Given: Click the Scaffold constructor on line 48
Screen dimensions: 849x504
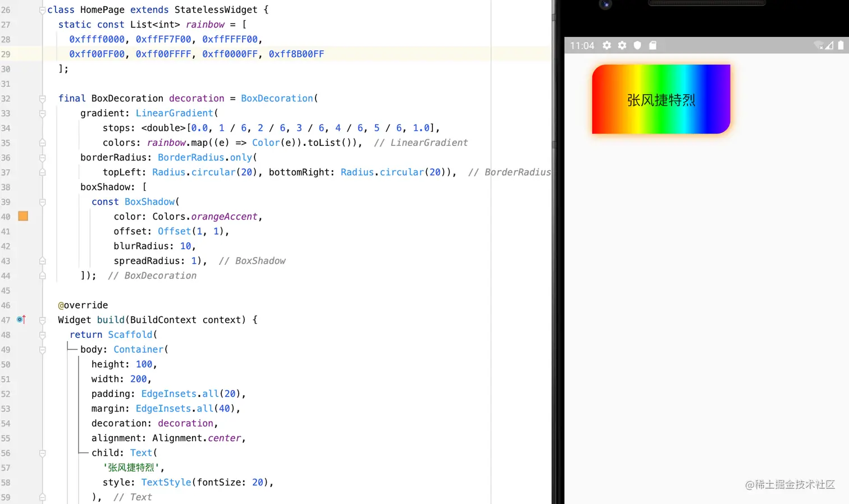Looking at the screenshot, I should (x=130, y=335).
